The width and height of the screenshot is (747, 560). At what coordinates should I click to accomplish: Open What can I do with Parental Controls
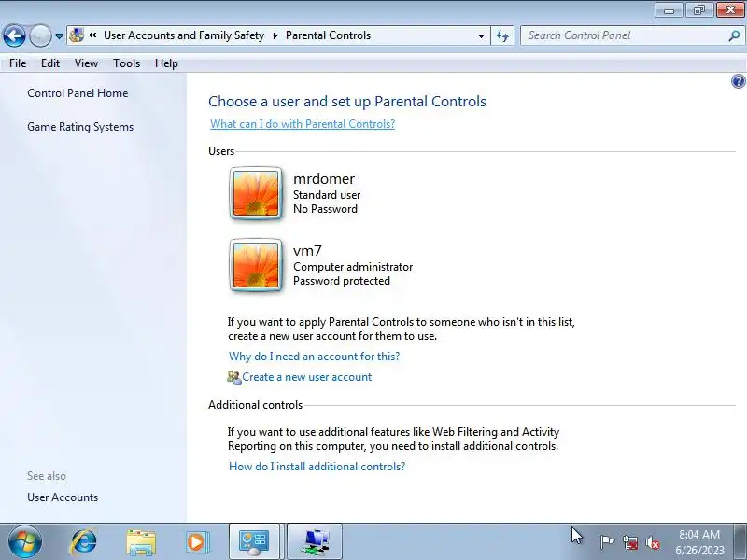coord(303,124)
